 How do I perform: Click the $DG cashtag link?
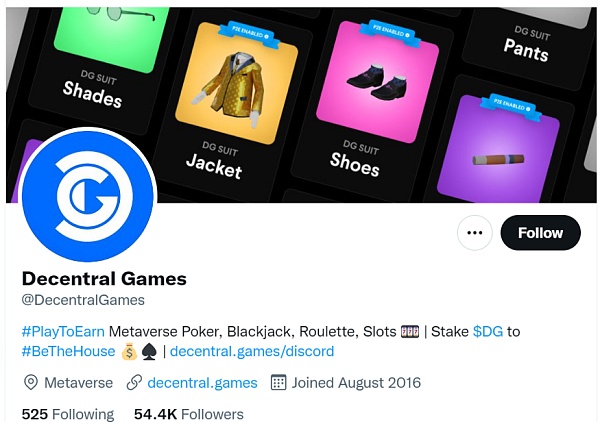click(x=488, y=331)
